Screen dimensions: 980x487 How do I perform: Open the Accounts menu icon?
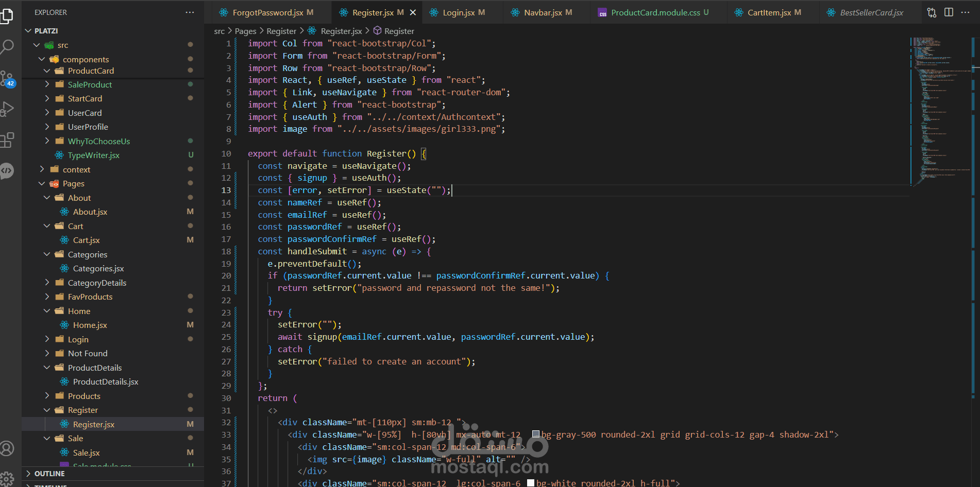pyautogui.click(x=7, y=448)
